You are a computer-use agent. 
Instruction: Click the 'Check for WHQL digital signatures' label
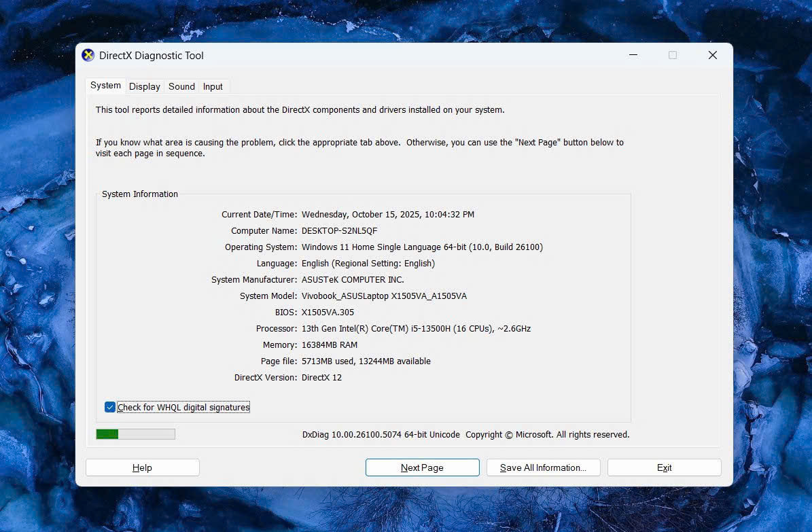pos(183,407)
